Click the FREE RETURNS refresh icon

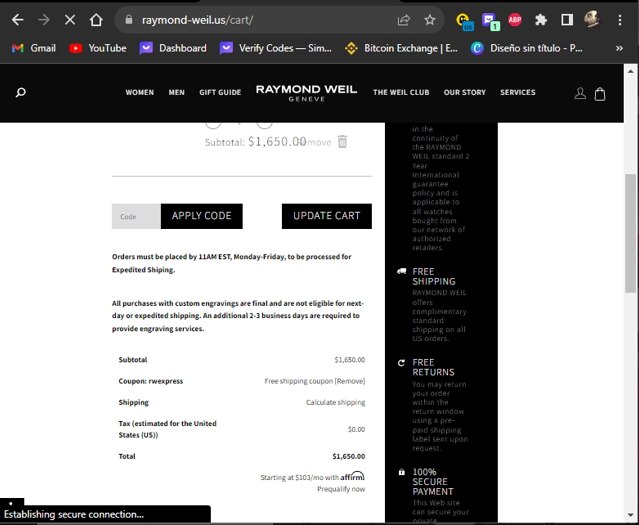401,363
